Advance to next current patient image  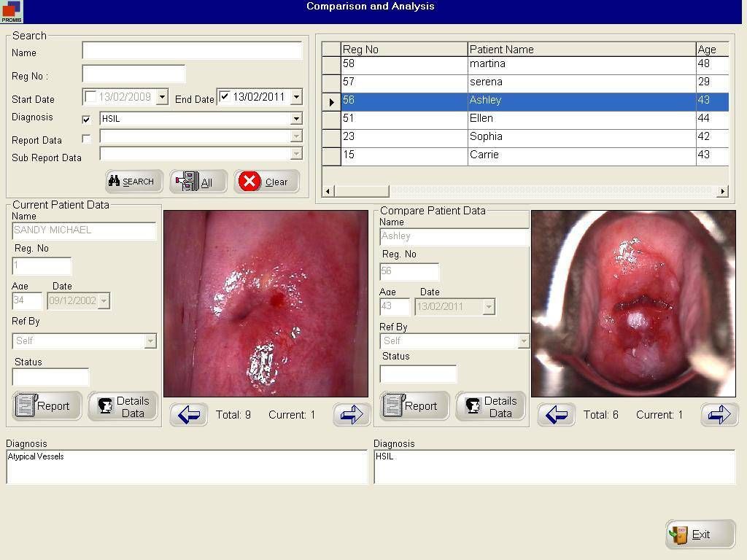(352, 415)
